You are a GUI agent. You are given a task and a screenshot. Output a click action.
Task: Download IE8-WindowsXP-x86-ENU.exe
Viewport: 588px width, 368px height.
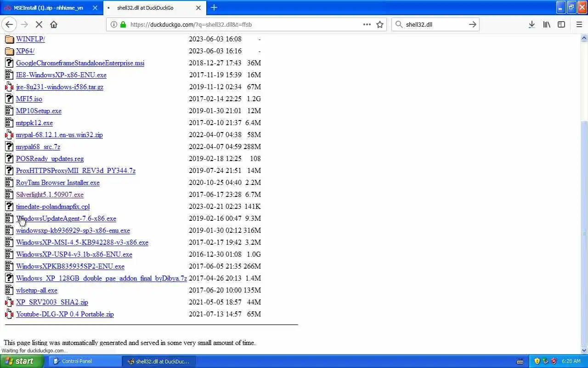pos(61,75)
